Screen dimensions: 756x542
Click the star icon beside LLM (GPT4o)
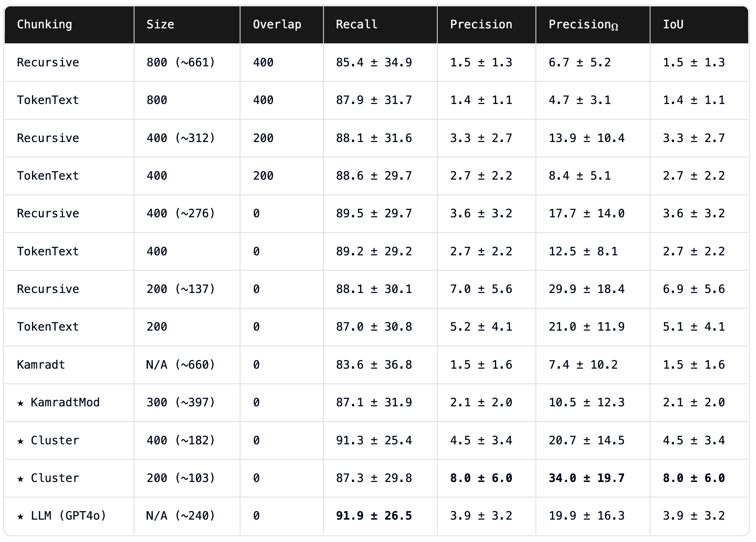[21, 516]
